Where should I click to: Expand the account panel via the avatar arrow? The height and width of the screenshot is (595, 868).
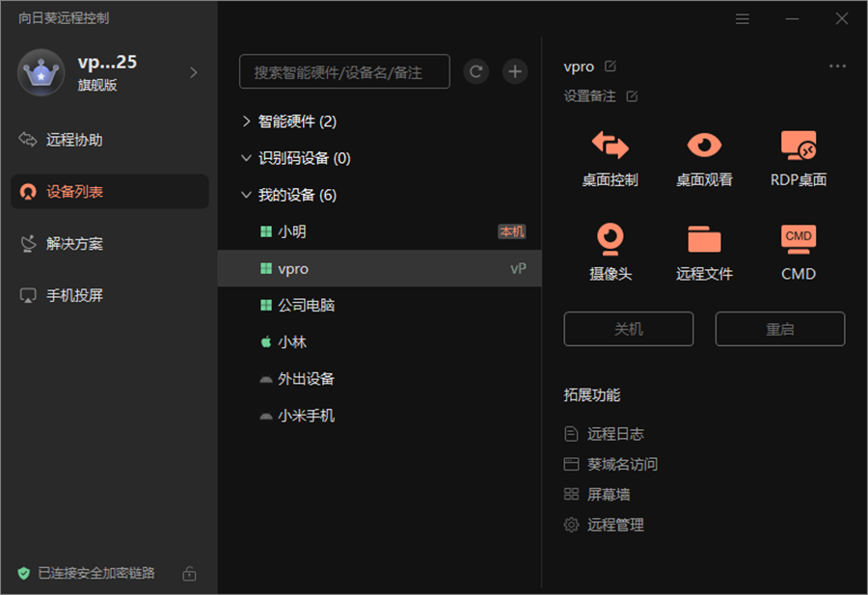point(193,71)
